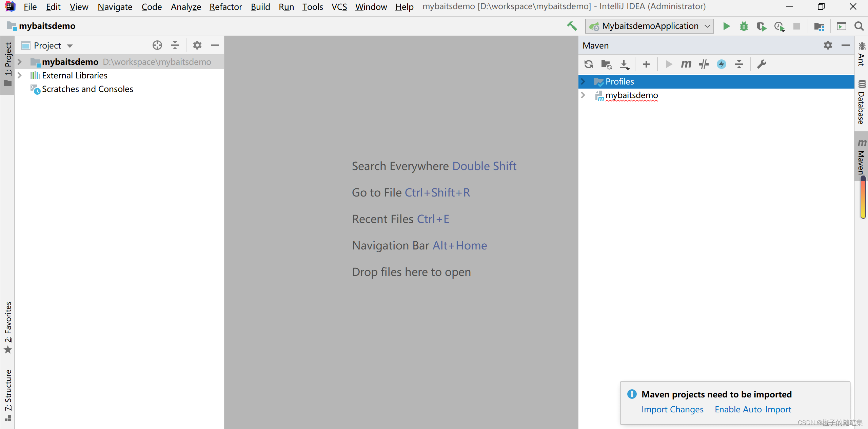Open Project Structure icon in toolbar
868x429 pixels.
(x=819, y=26)
